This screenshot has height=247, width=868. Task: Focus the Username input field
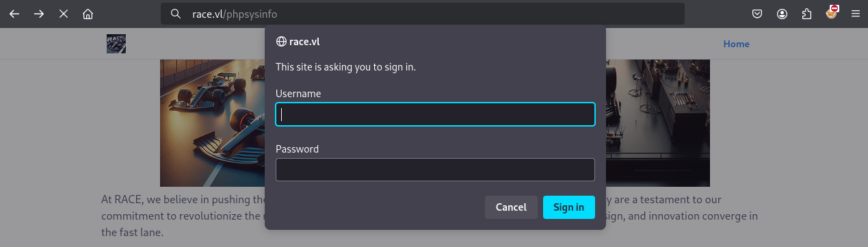click(x=435, y=114)
